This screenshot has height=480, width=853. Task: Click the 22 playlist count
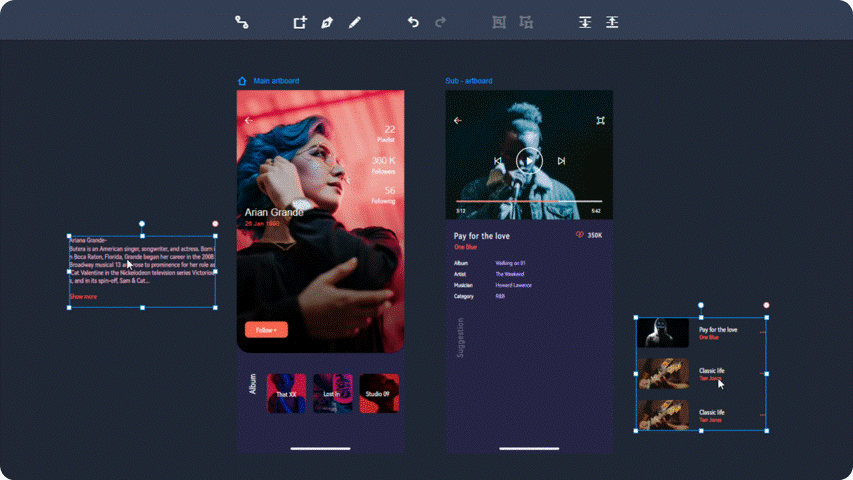(x=390, y=130)
